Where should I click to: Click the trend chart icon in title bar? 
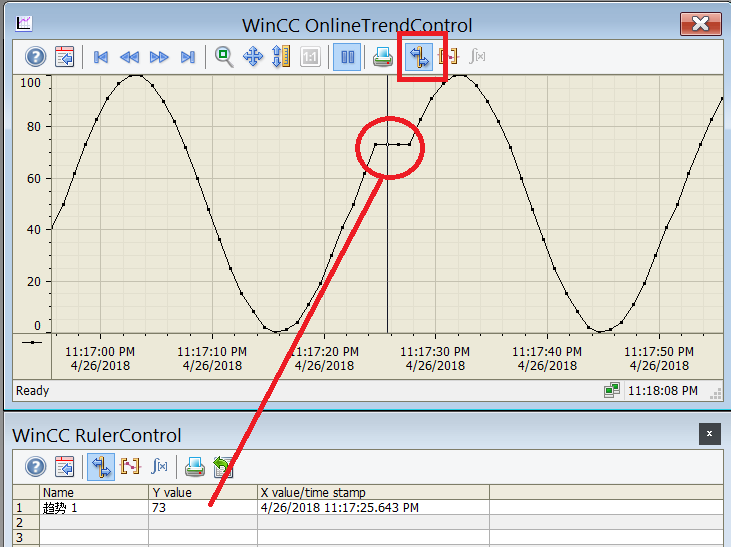[x=24, y=23]
